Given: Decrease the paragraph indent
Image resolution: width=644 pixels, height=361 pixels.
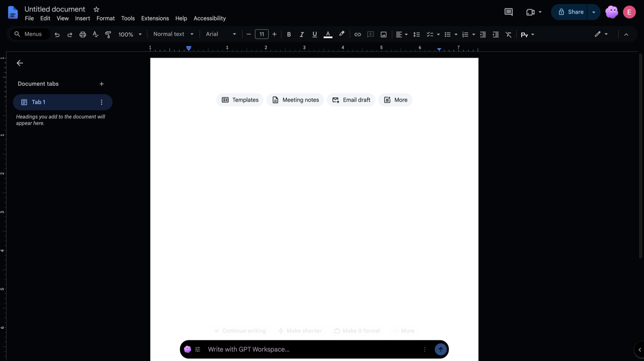Looking at the screenshot, I should [x=483, y=35].
